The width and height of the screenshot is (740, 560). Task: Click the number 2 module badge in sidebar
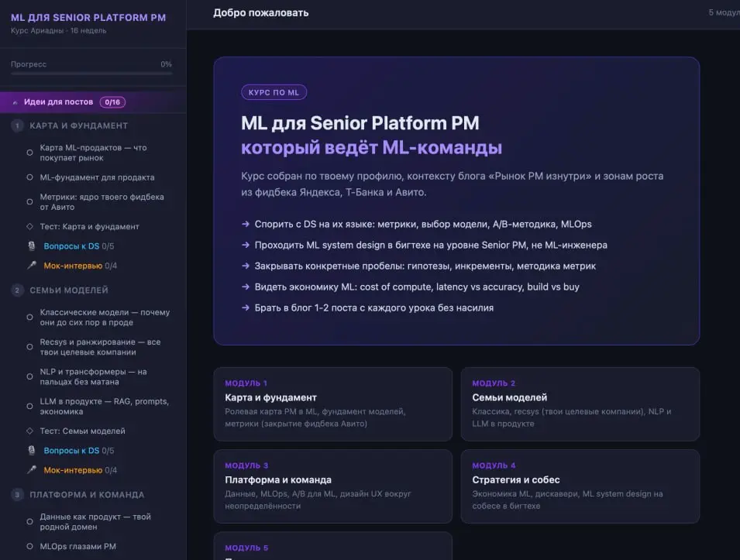[x=17, y=290]
